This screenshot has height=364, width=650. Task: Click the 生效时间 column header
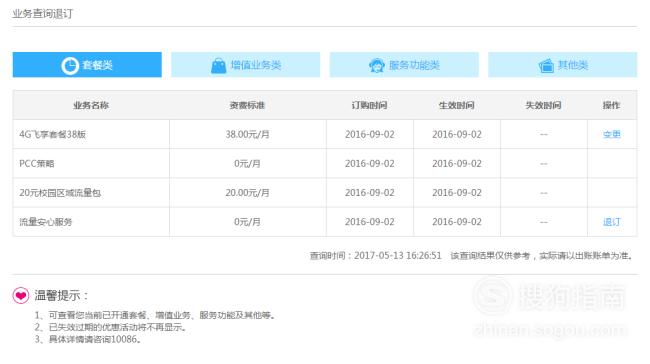point(457,105)
